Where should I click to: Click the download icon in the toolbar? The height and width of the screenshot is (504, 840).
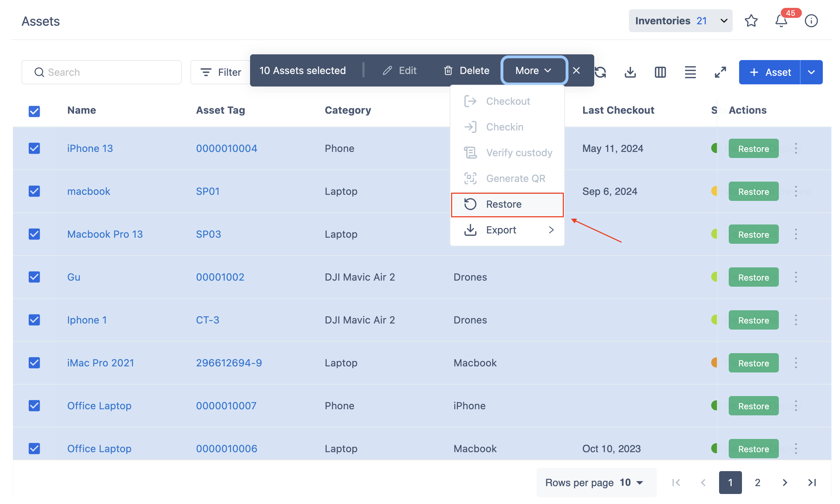630,72
